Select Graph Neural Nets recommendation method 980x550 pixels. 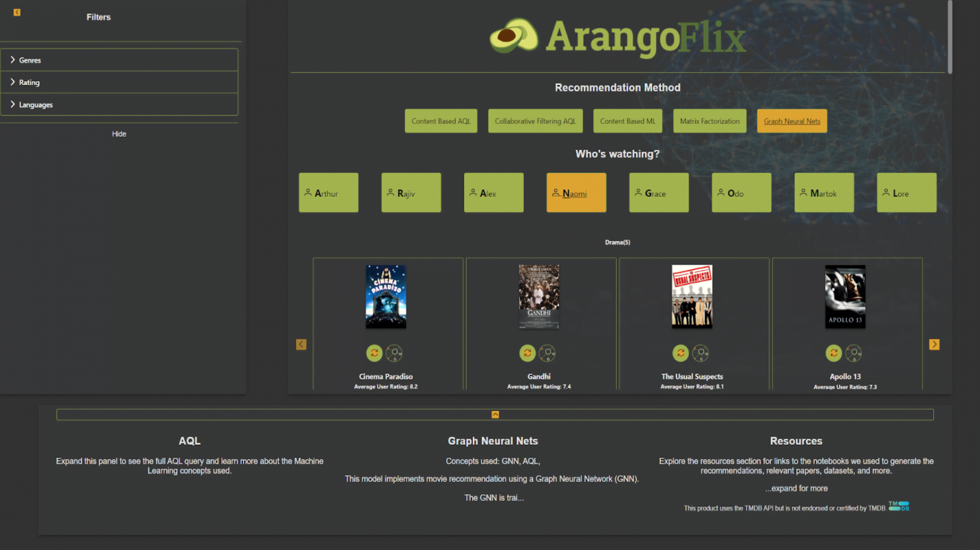point(792,121)
